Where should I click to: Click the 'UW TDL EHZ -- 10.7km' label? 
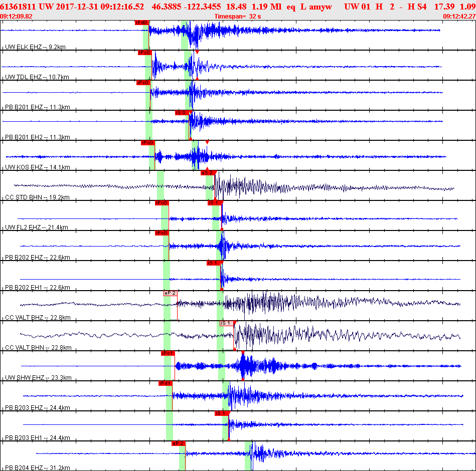tap(37, 77)
